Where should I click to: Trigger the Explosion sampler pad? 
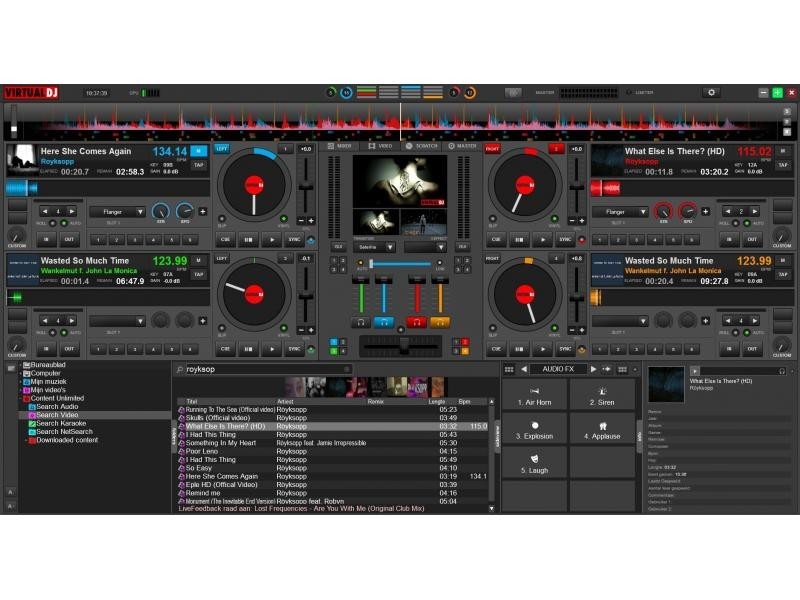[x=535, y=430]
